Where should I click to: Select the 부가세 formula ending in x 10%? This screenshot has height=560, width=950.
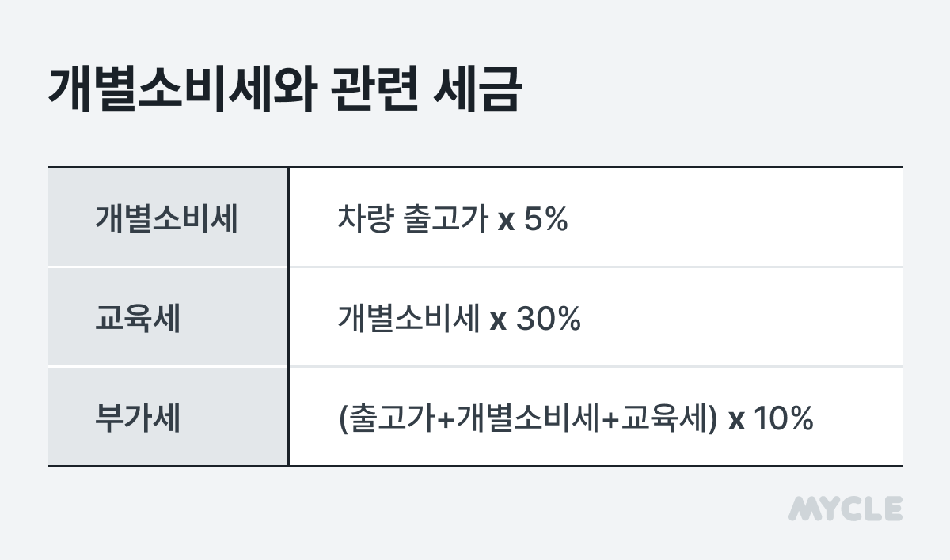point(576,418)
